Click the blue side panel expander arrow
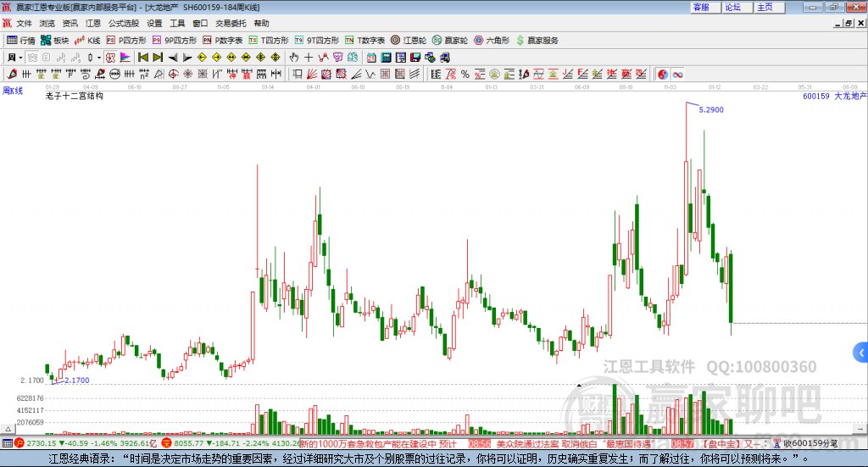Screen dimensions: 868x467 861,352
